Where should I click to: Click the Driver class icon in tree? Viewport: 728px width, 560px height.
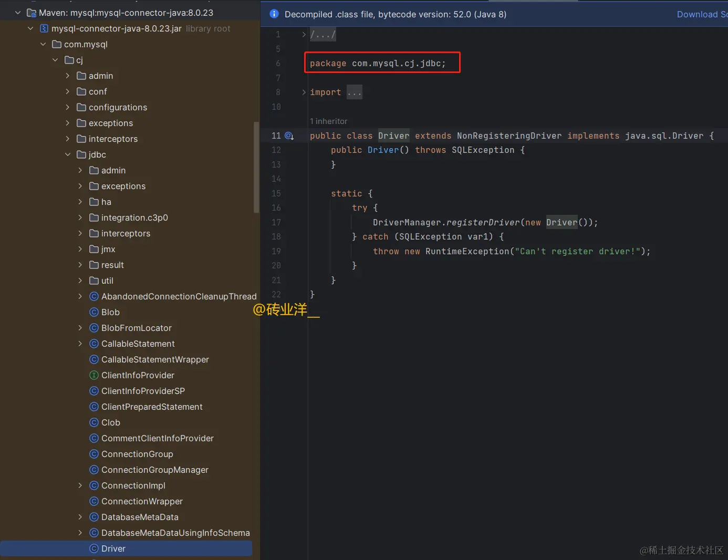pyautogui.click(x=94, y=548)
